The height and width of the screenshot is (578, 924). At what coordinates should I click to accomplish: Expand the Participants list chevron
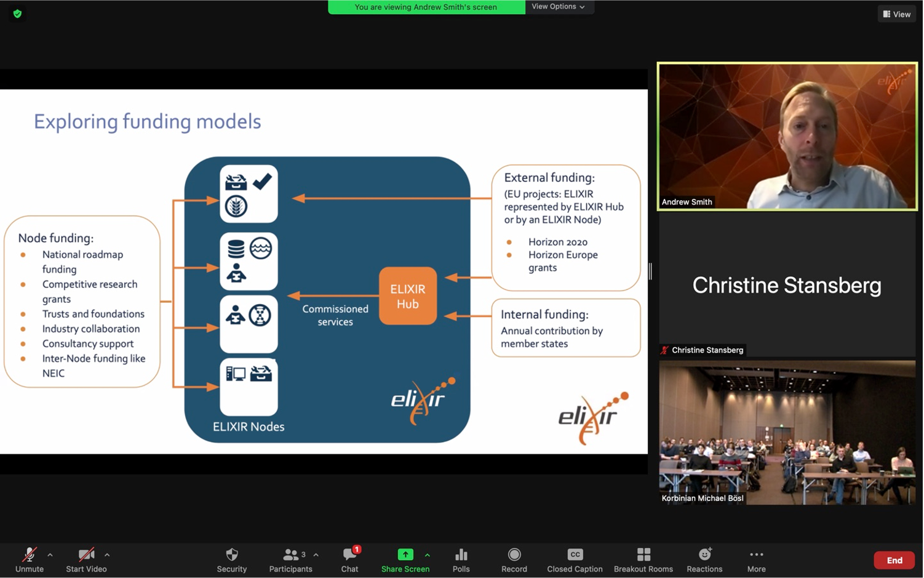point(316,554)
